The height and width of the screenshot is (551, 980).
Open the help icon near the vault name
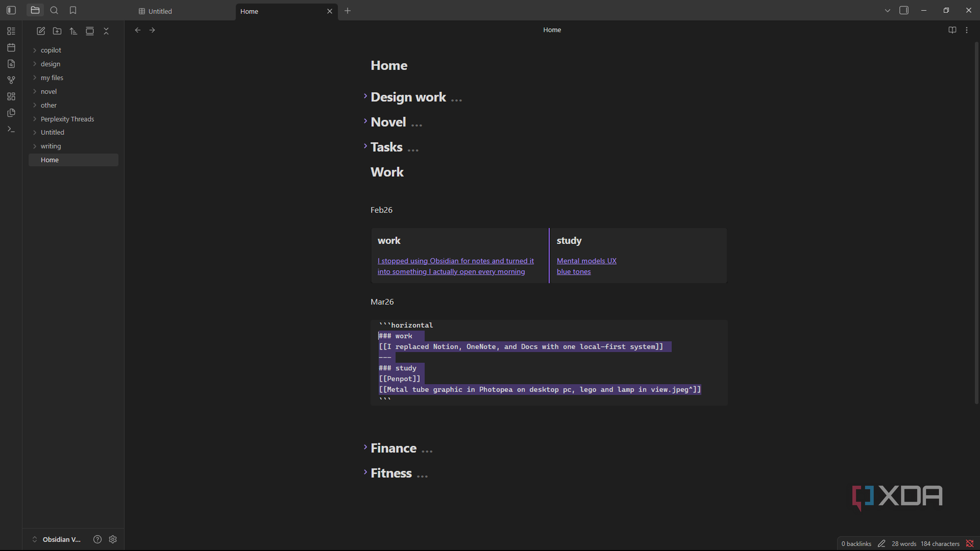(x=97, y=539)
